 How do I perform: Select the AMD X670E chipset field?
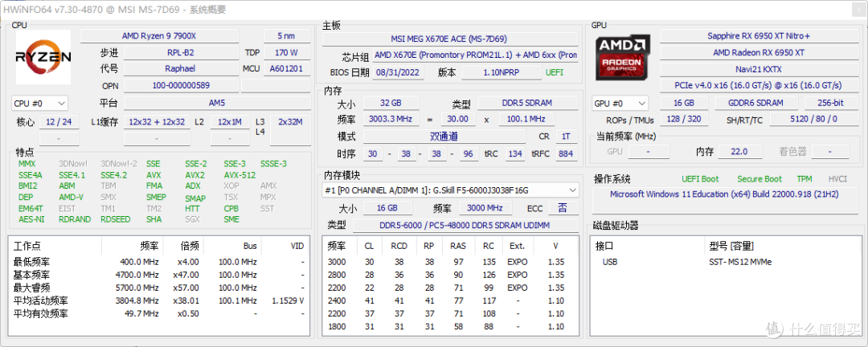pos(475,55)
